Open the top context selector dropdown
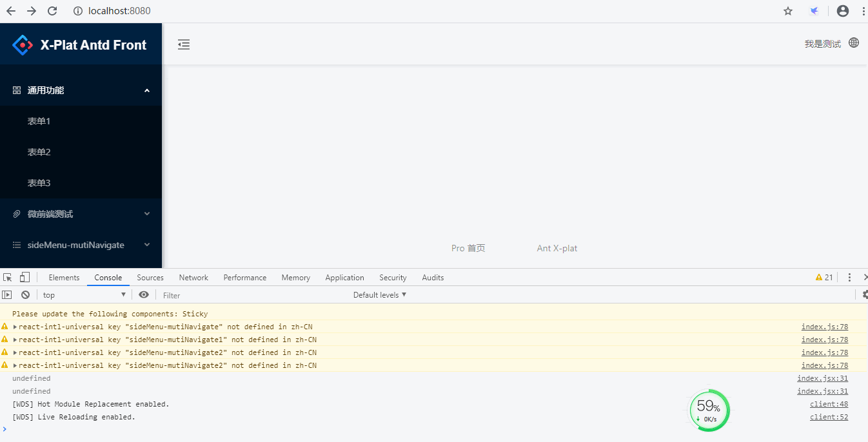The height and width of the screenshot is (442, 868). pos(84,294)
